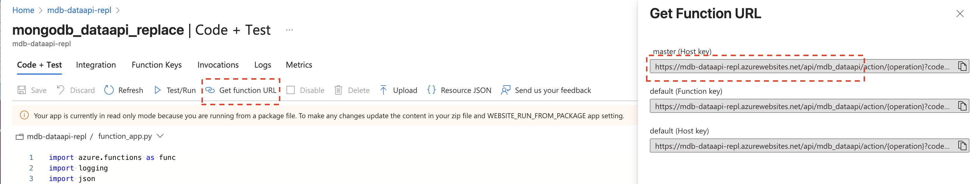Open the Metrics tab
Viewport: 980px width, 184px height.
[x=299, y=65]
